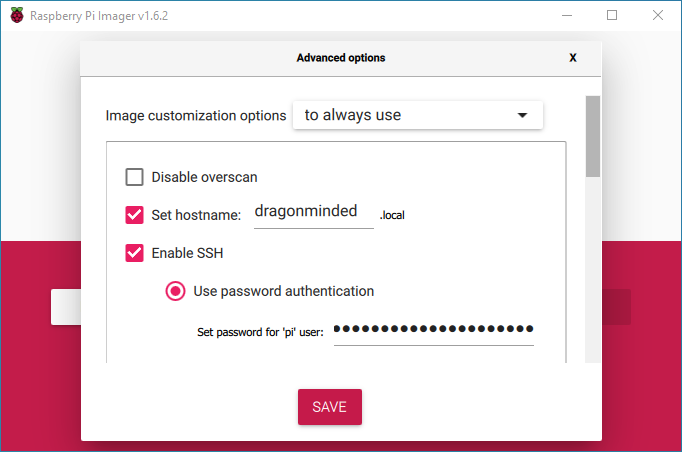Uncheck the Set hostname checkbox
The image size is (682, 452).
(134, 215)
